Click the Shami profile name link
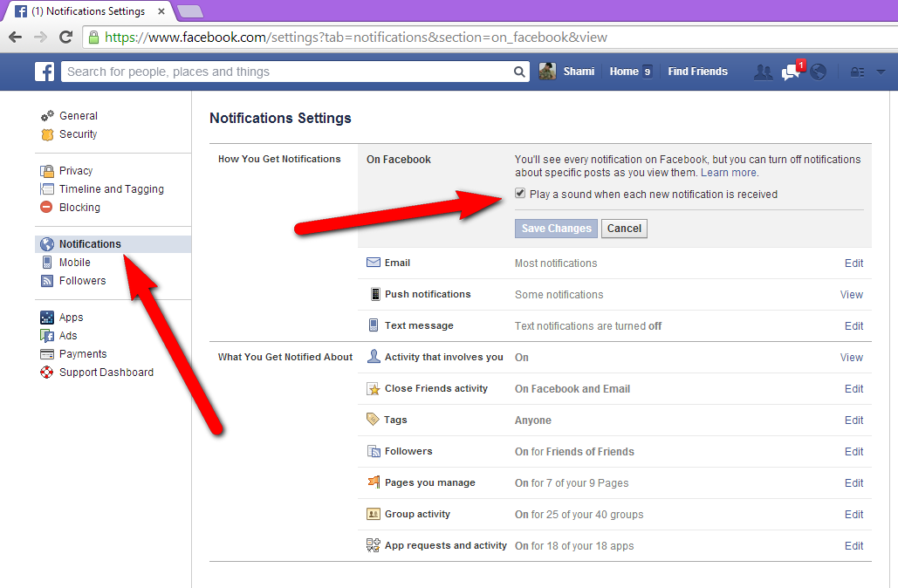Screen dimensions: 898x588 [579, 72]
